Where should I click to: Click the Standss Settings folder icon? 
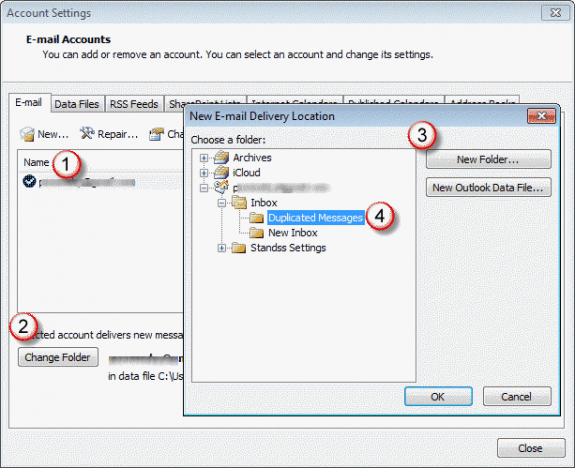click(239, 248)
